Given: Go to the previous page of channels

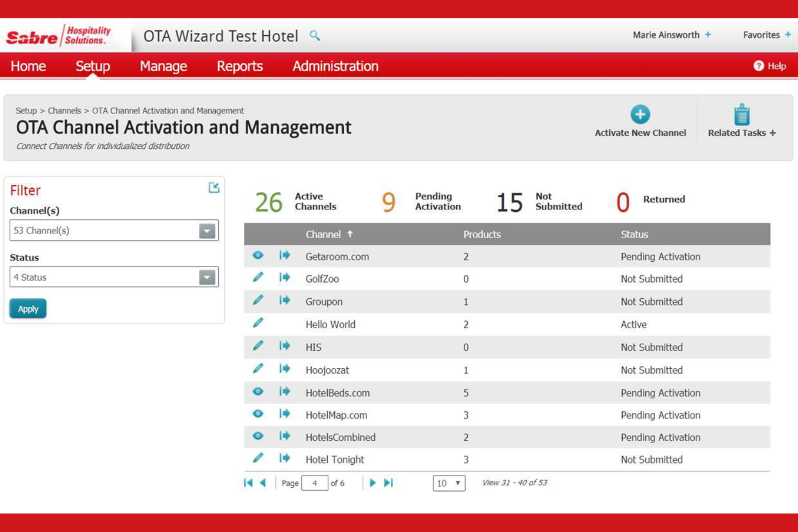Looking at the screenshot, I should [x=263, y=483].
